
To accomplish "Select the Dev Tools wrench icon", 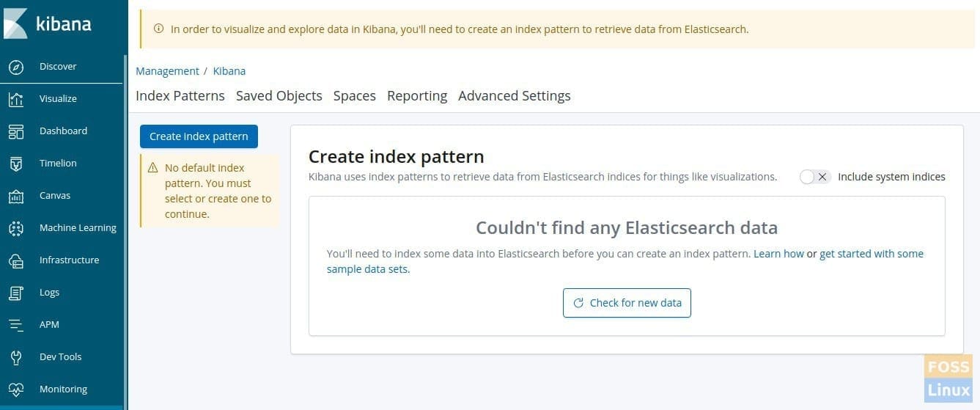I will point(16,357).
